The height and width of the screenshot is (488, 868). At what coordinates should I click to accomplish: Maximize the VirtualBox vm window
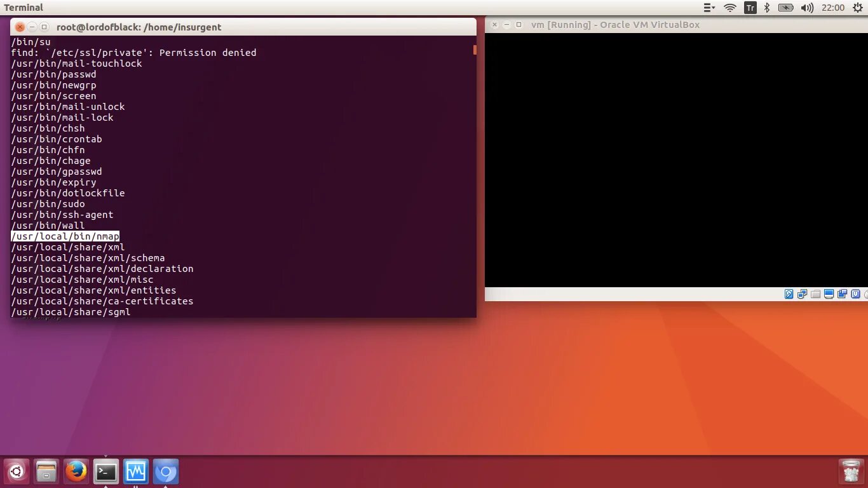(x=519, y=25)
